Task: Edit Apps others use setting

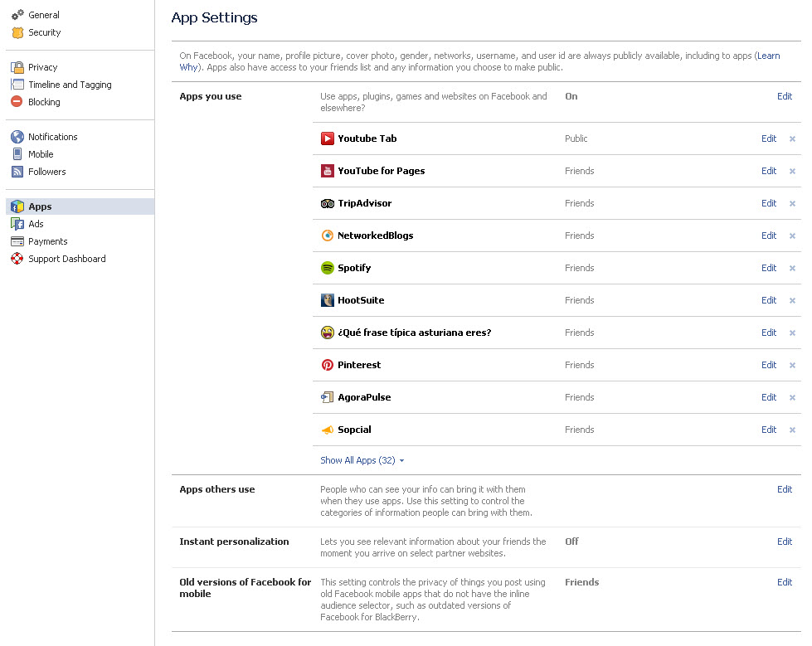Action: tap(785, 489)
